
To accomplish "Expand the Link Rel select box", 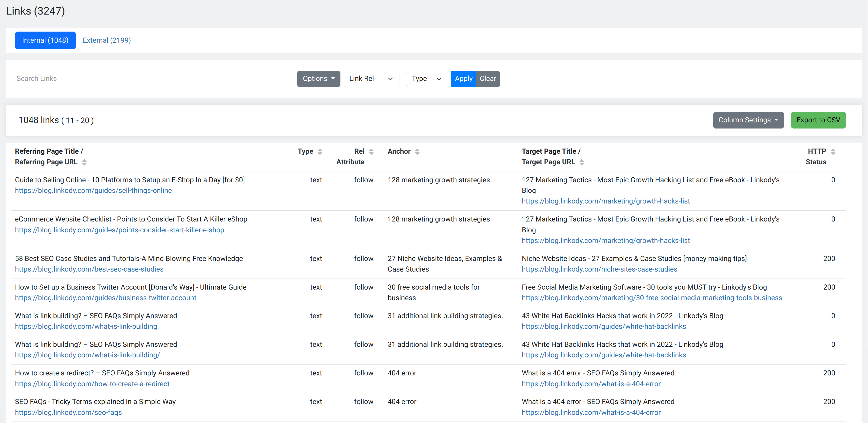I will (x=371, y=79).
